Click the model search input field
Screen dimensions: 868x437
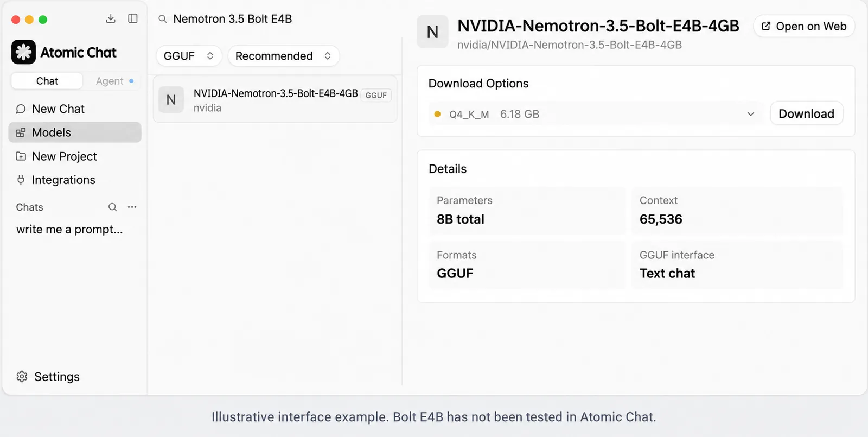coord(277,19)
